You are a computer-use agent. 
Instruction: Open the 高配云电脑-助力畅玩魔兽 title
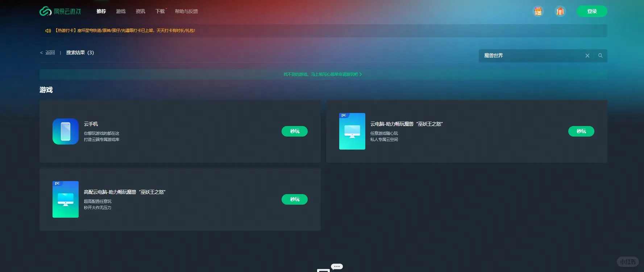tap(125, 192)
